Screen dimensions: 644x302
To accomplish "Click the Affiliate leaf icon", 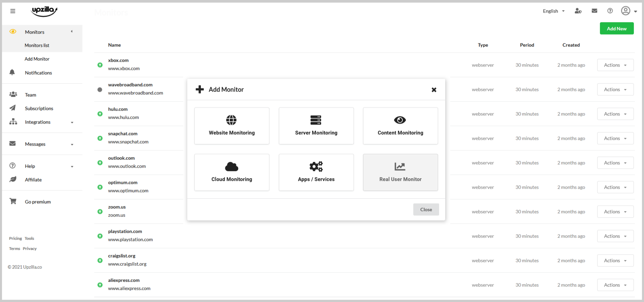I will point(13,179).
